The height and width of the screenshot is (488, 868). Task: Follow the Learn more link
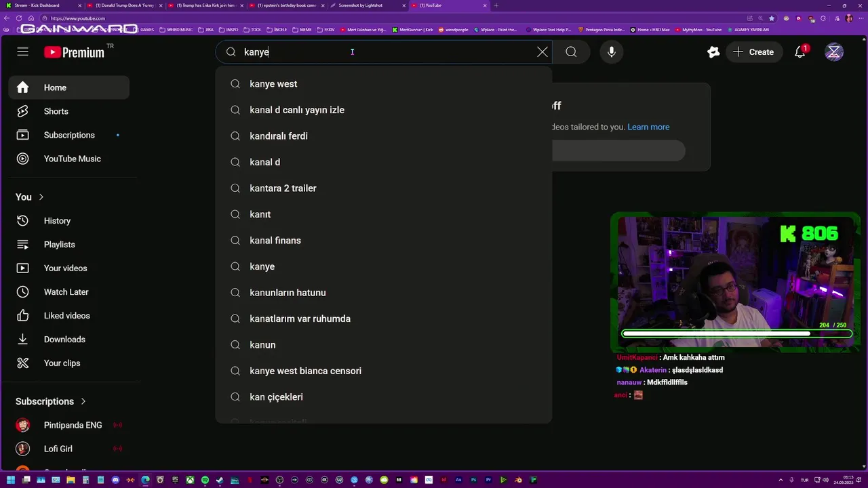(x=648, y=127)
